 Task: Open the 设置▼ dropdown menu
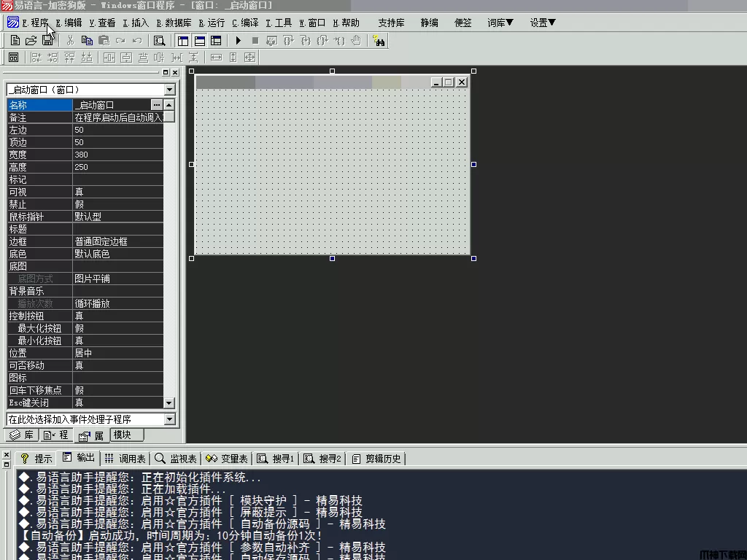click(543, 23)
